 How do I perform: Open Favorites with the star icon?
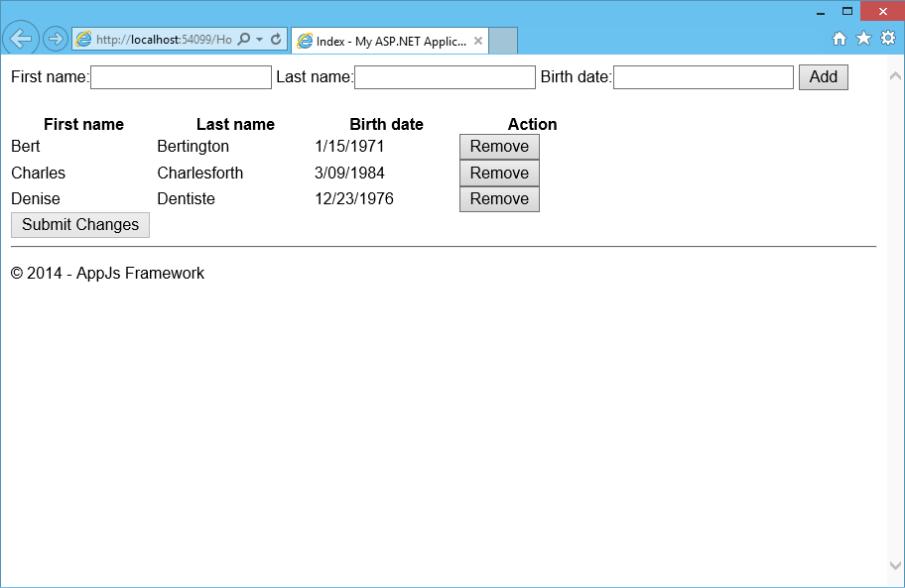863,39
